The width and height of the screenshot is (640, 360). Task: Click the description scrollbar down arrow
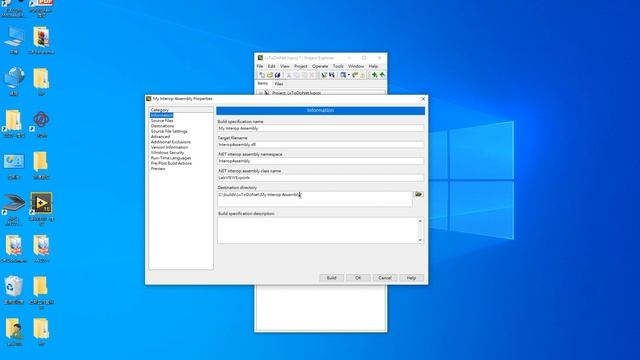point(420,240)
